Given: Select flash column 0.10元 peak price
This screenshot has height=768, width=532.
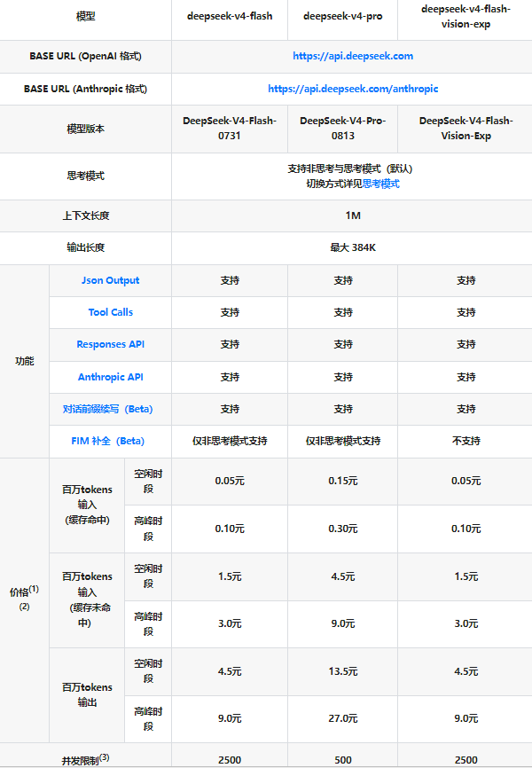Looking at the screenshot, I should click(x=230, y=529).
